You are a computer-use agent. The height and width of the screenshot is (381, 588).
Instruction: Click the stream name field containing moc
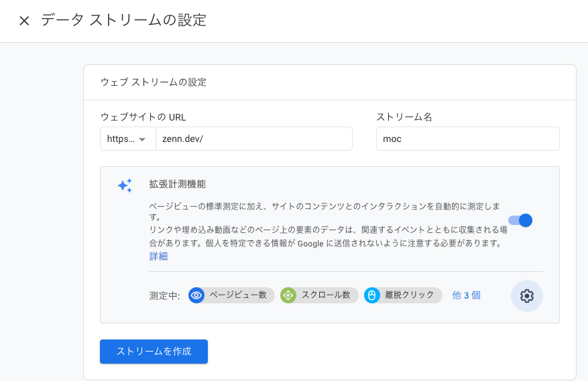click(467, 139)
